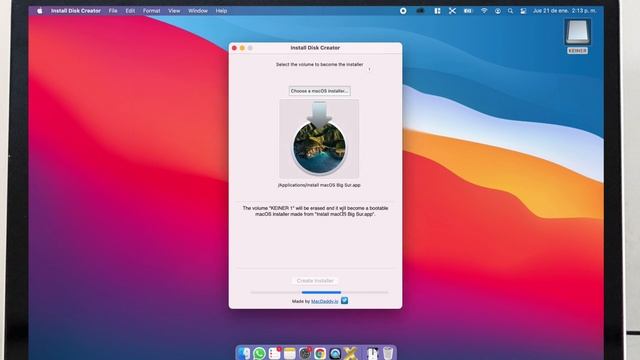Image resolution: width=640 pixels, height=360 pixels.
Task: Open the Format menu
Action: click(x=151, y=11)
